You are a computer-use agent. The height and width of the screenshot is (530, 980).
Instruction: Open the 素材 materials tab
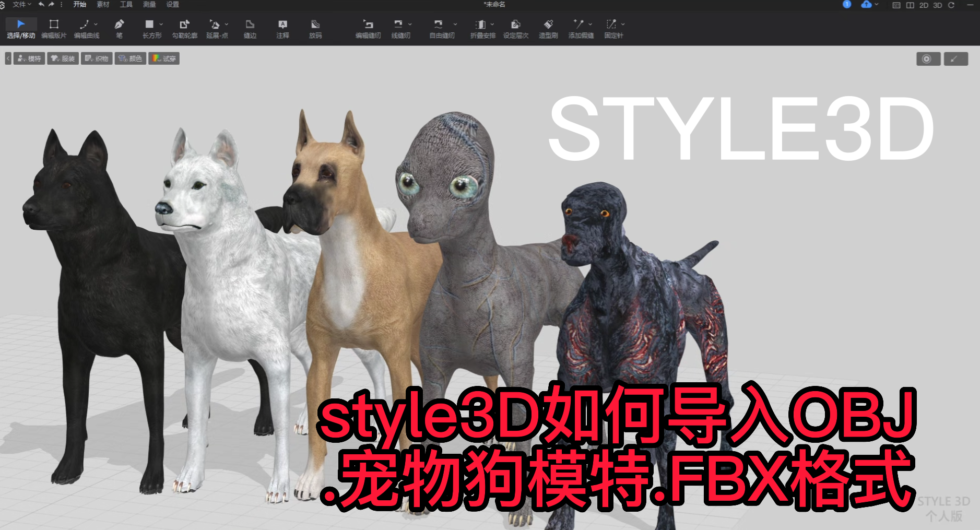[103, 4]
